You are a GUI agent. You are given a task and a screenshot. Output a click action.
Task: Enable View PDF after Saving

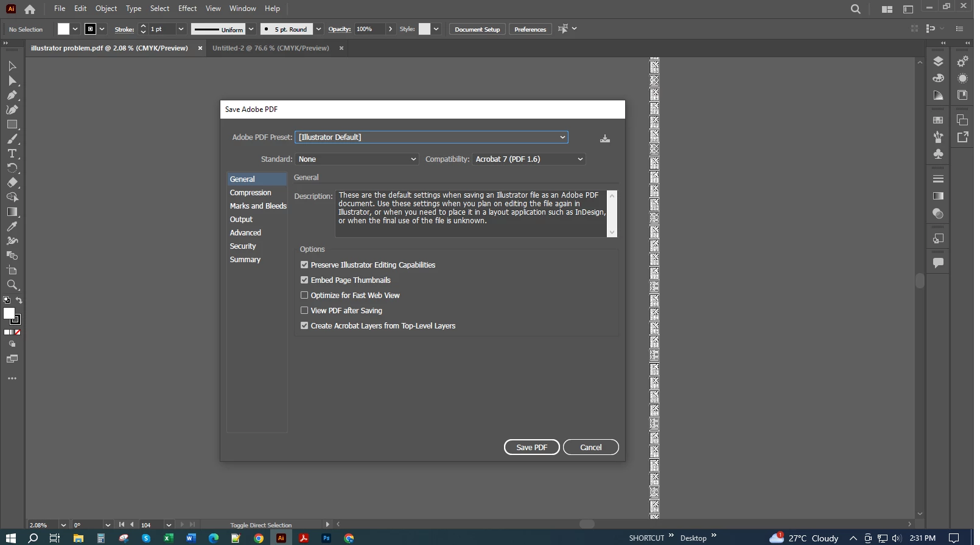pyautogui.click(x=304, y=311)
